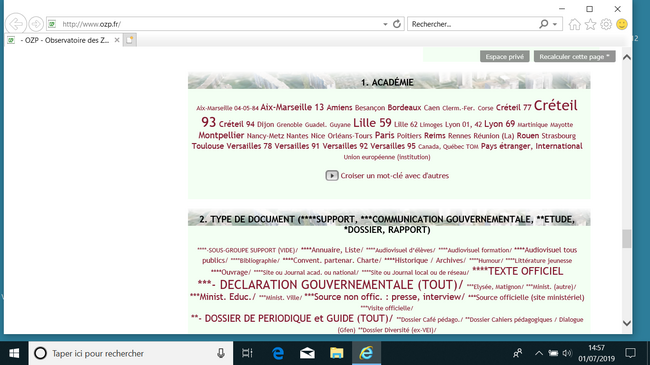Open the browser home icon

[575, 24]
